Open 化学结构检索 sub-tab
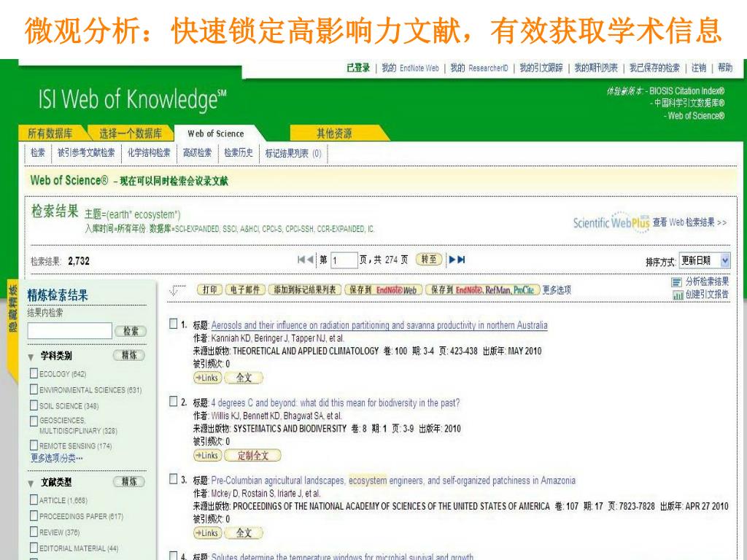Viewport: 747px width, 560px height. (149, 153)
